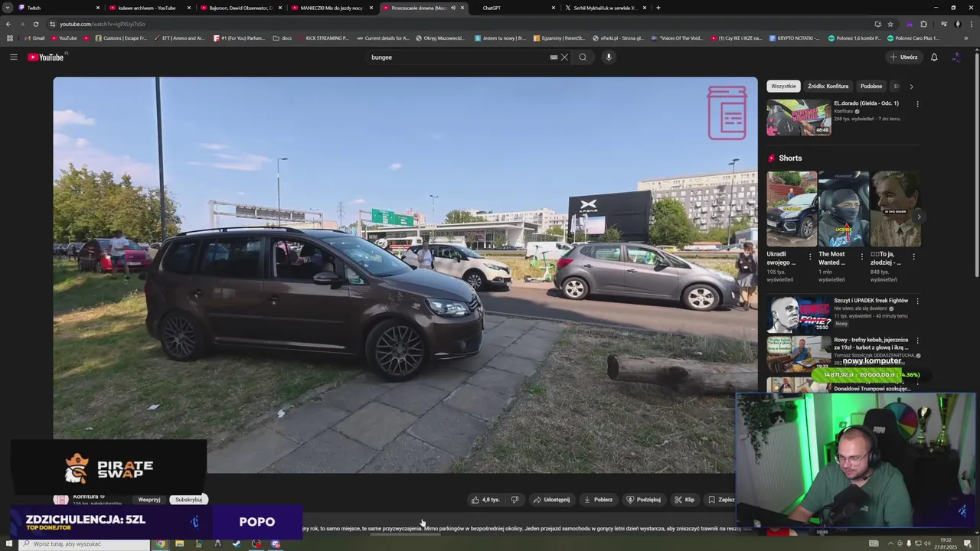Click the video player frame
Image resolution: width=980 pixels, height=551 pixels.
pyautogui.click(x=405, y=275)
